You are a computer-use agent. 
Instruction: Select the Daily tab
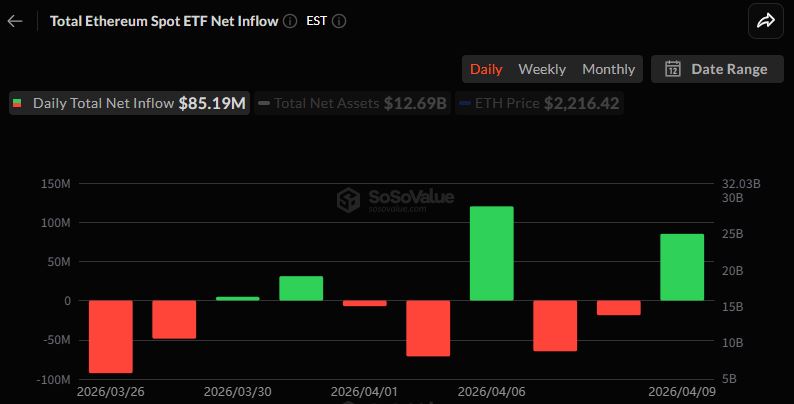(x=486, y=69)
